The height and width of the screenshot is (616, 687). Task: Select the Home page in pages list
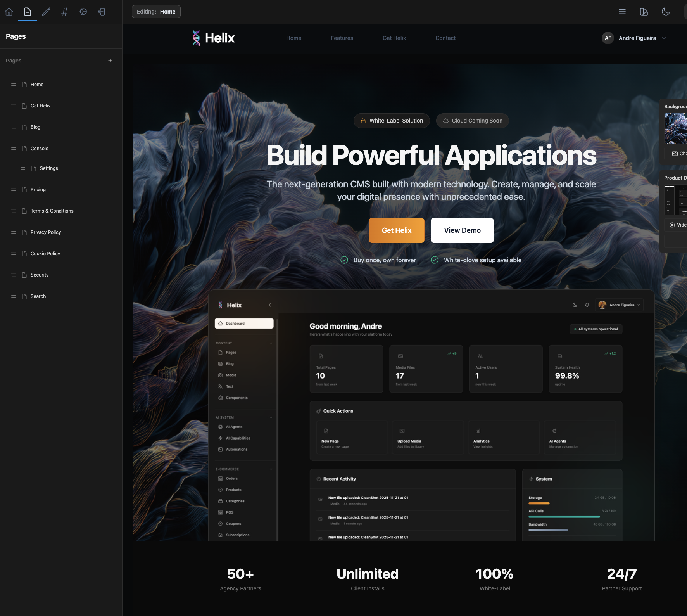pos(37,84)
